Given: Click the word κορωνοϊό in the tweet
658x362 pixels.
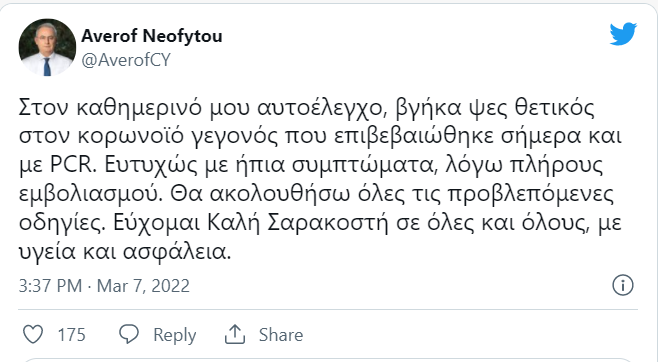Looking at the screenshot, I should click(x=141, y=137).
